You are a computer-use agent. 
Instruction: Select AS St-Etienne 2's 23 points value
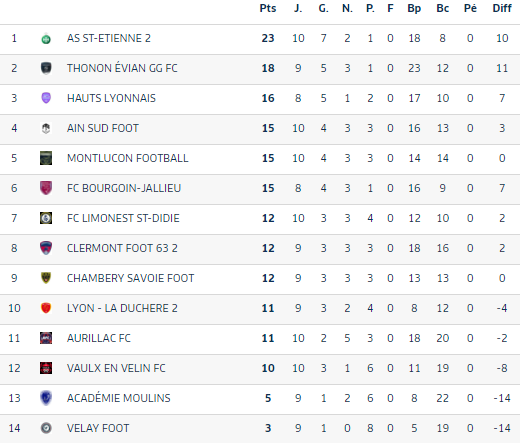pos(268,38)
